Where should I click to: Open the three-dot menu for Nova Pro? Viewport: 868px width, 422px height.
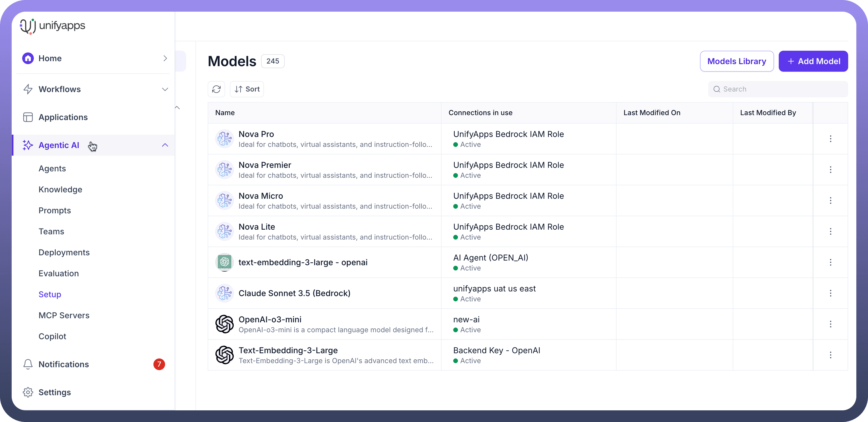830,139
